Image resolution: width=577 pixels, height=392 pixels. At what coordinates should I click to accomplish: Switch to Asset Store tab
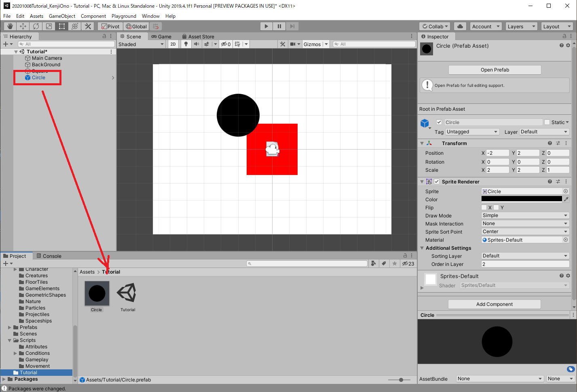click(x=198, y=36)
